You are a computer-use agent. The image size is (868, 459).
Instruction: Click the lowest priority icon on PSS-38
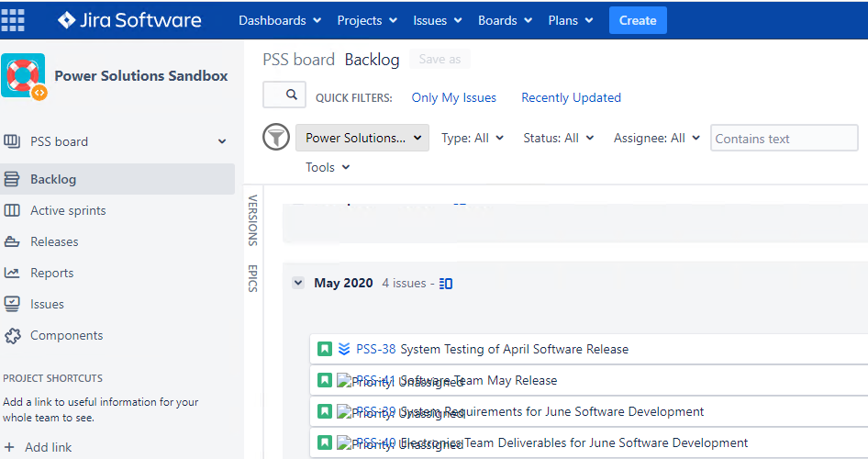tap(344, 349)
